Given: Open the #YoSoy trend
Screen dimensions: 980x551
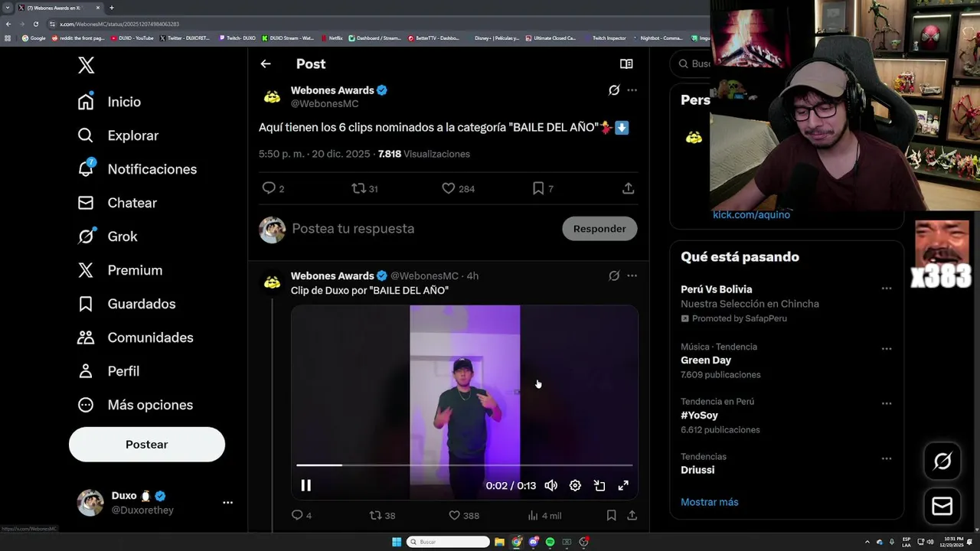Looking at the screenshot, I should pos(699,416).
